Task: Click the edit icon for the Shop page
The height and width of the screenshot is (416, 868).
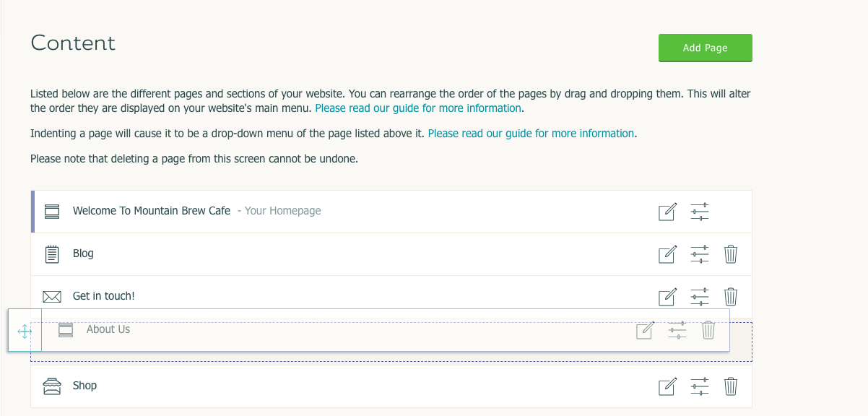Action: [x=667, y=386]
